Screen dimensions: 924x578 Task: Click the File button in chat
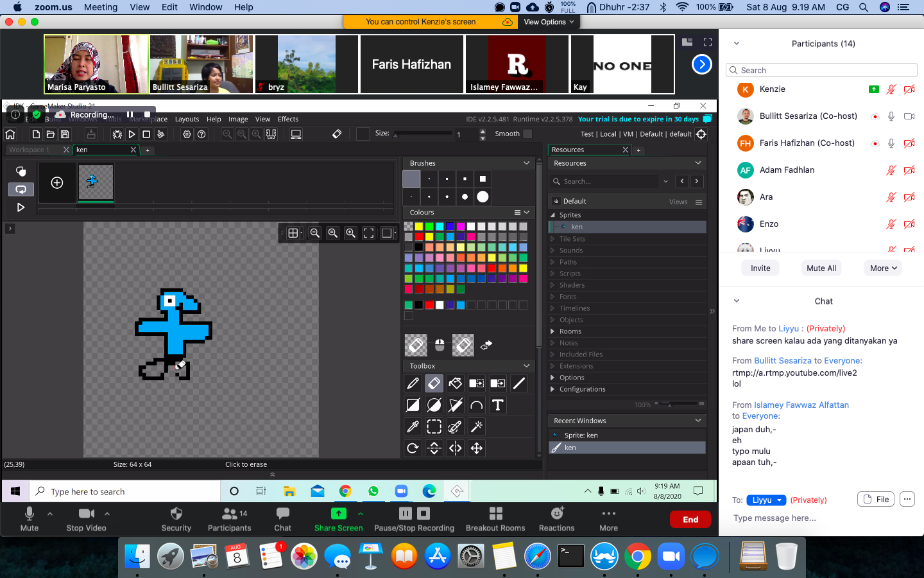pos(876,499)
